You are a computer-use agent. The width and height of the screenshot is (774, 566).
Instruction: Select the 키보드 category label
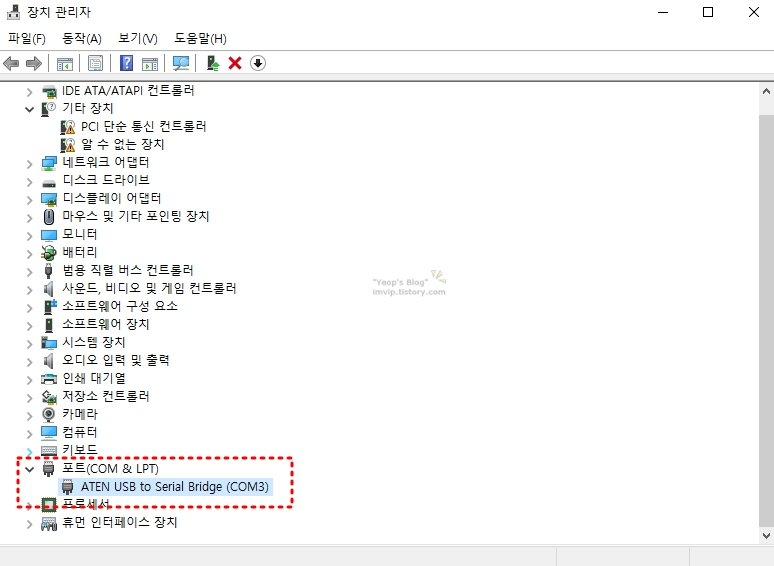80,450
